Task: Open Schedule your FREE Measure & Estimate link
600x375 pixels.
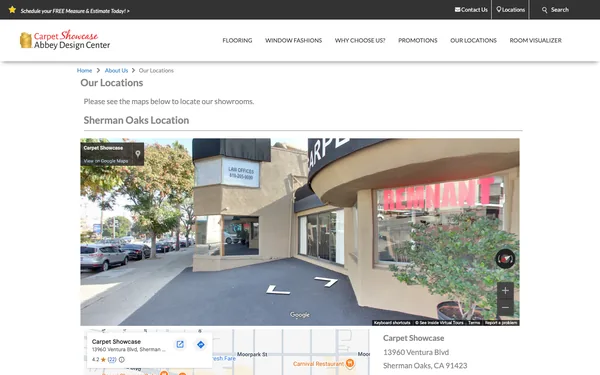Action: [75, 11]
